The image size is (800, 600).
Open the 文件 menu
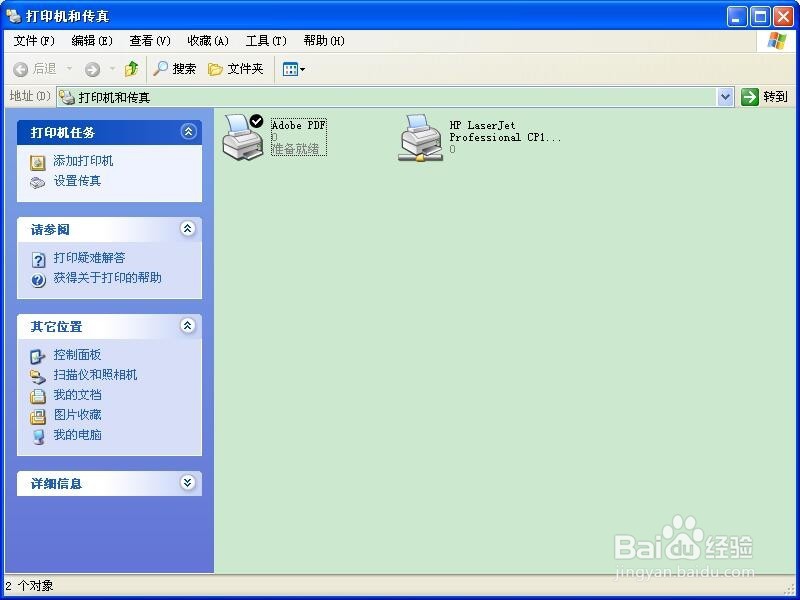point(33,40)
